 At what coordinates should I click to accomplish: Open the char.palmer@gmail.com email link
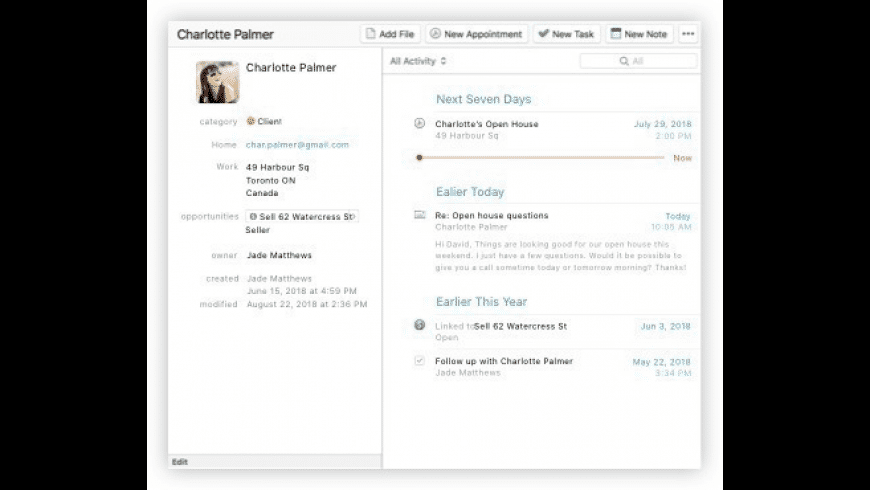point(297,145)
